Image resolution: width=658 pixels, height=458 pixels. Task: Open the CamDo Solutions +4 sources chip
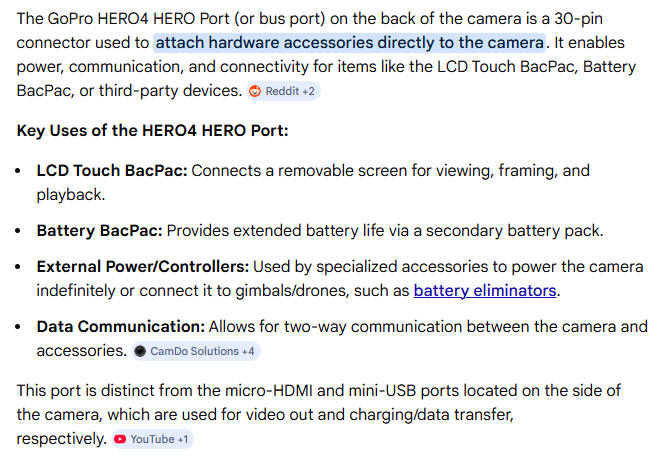point(195,351)
